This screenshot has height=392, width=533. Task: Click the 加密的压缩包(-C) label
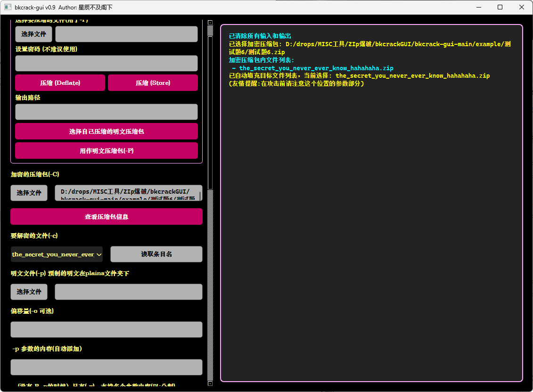(35, 174)
